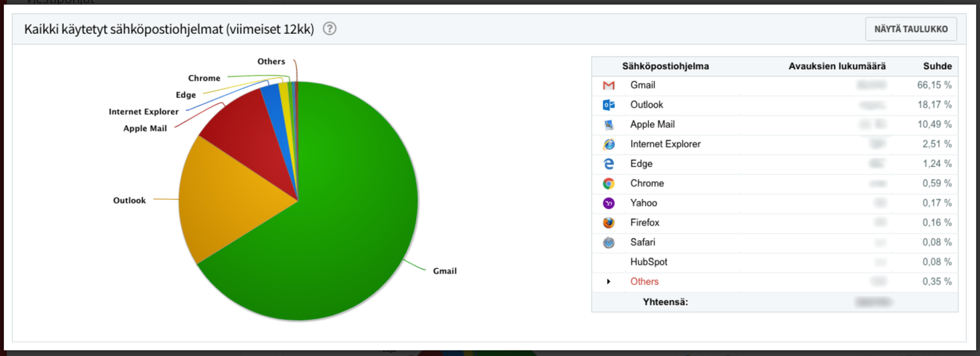
Task: Click the HubSpot name in the table
Action: coord(649,262)
